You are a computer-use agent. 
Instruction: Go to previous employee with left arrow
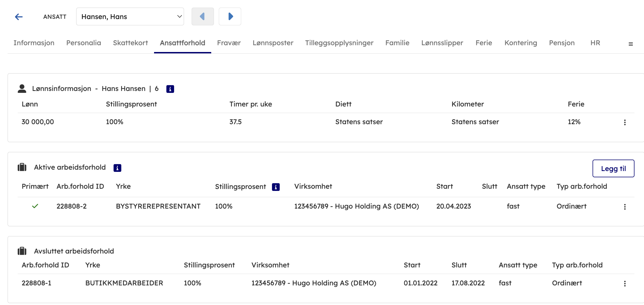203,17
